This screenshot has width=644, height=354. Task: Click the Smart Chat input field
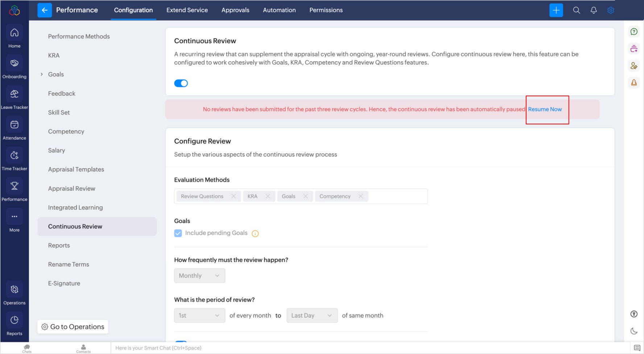click(254, 348)
